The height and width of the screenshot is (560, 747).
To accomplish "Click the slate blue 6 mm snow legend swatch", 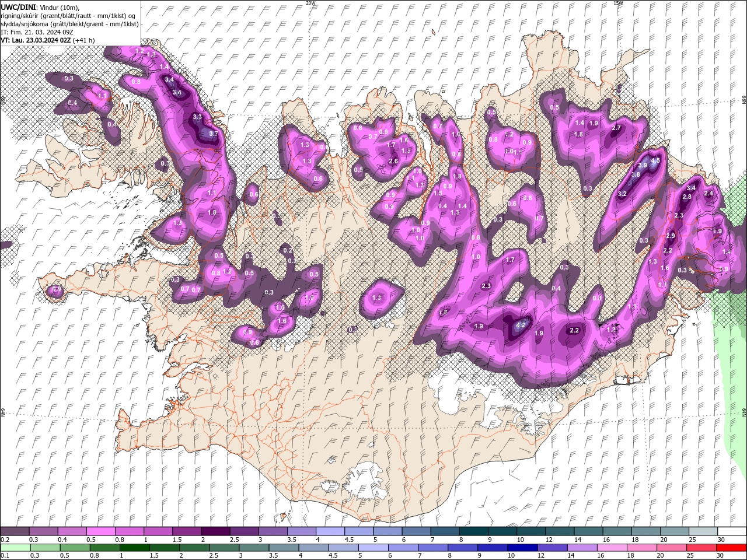I will coord(416,531).
